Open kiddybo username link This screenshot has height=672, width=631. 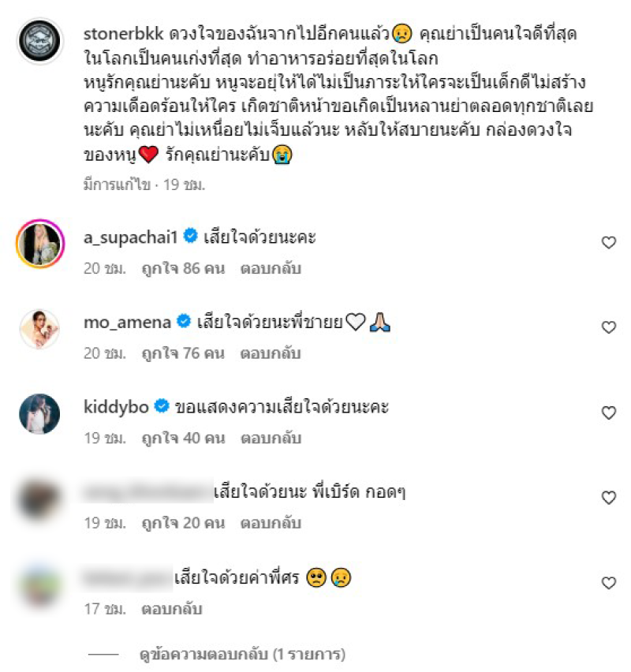(116, 407)
